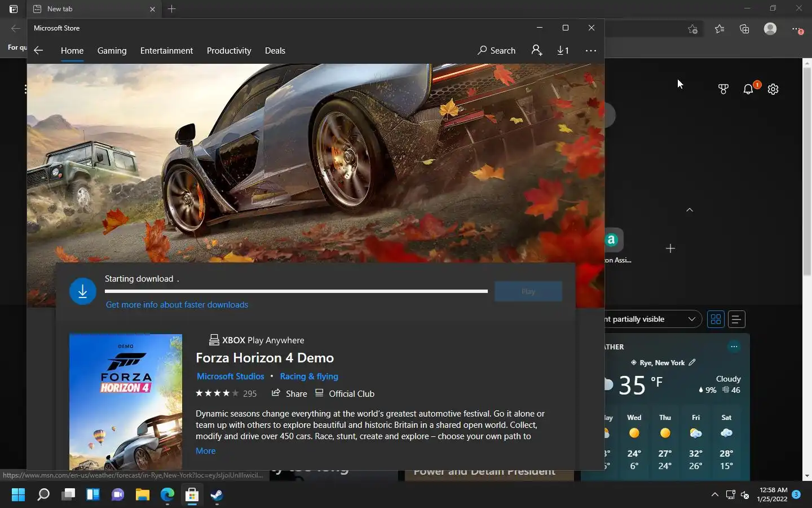
Task: Click the star rating with 295 reviews
Action: [x=226, y=393]
